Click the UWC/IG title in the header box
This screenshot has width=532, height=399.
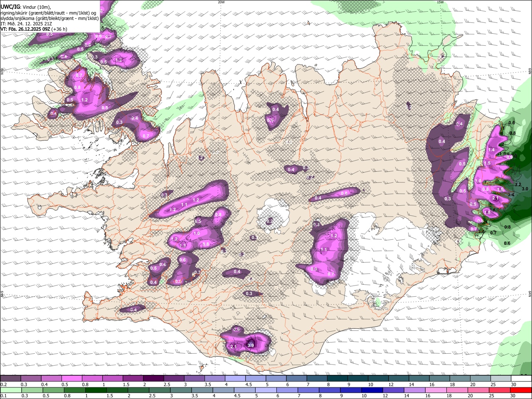[x=10, y=7]
